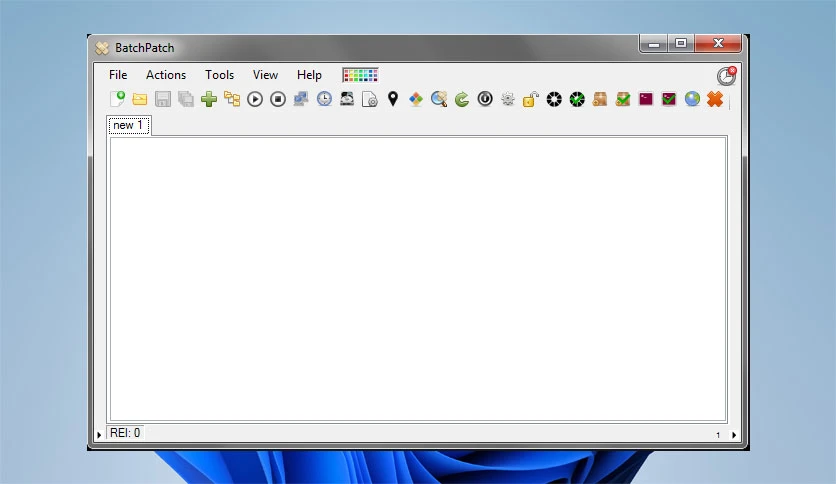This screenshot has width=836, height=484.
Task: Minimize the BatchPatch window
Action: (654, 44)
